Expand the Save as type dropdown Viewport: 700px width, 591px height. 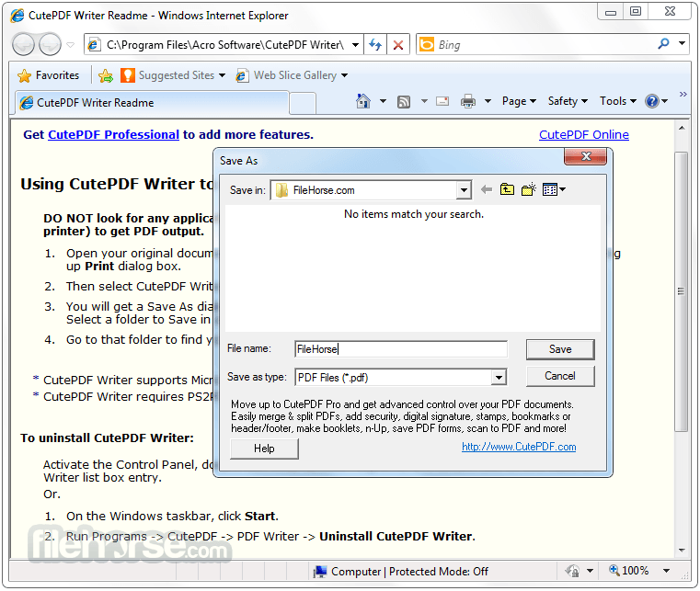tap(498, 377)
